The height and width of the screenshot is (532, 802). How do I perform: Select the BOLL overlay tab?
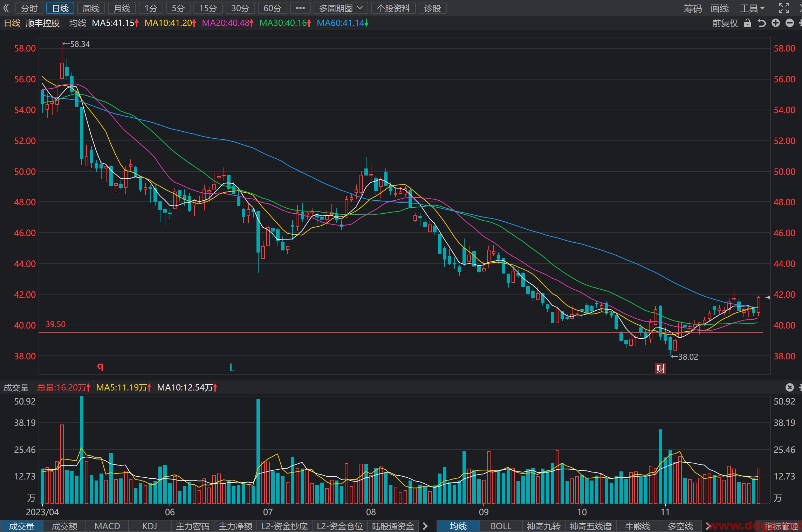(x=501, y=526)
